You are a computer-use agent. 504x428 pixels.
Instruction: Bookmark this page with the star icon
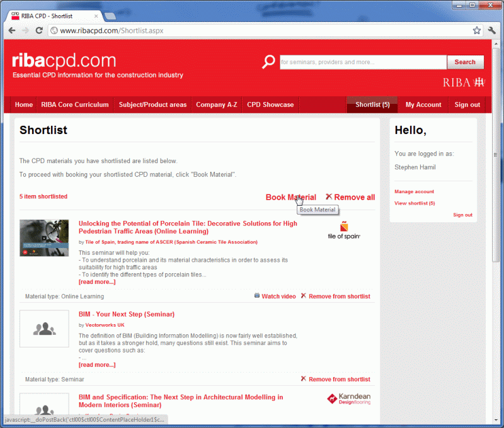pyautogui.click(x=477, y=30)
